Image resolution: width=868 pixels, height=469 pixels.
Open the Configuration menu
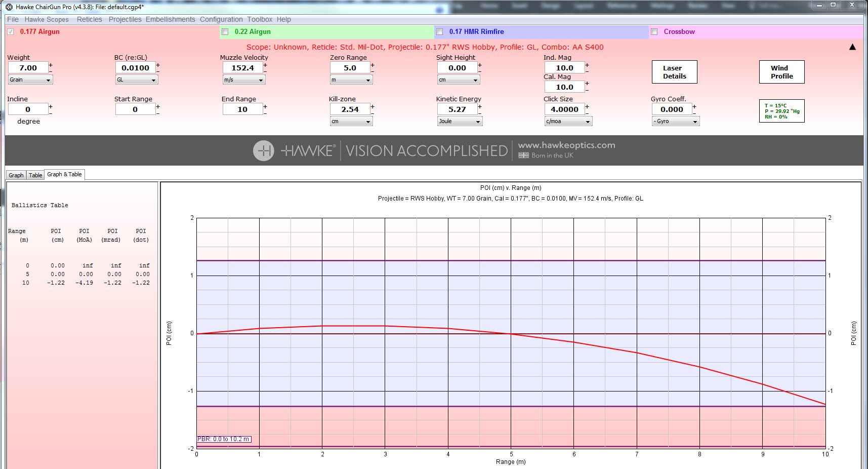point(221,19)
